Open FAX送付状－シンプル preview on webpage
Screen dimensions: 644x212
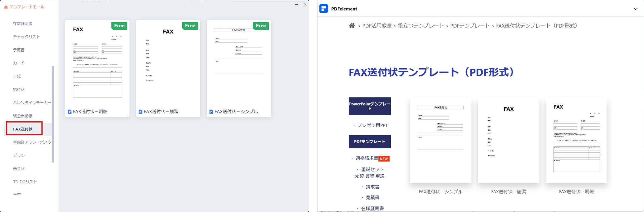[x=441, y=140]
